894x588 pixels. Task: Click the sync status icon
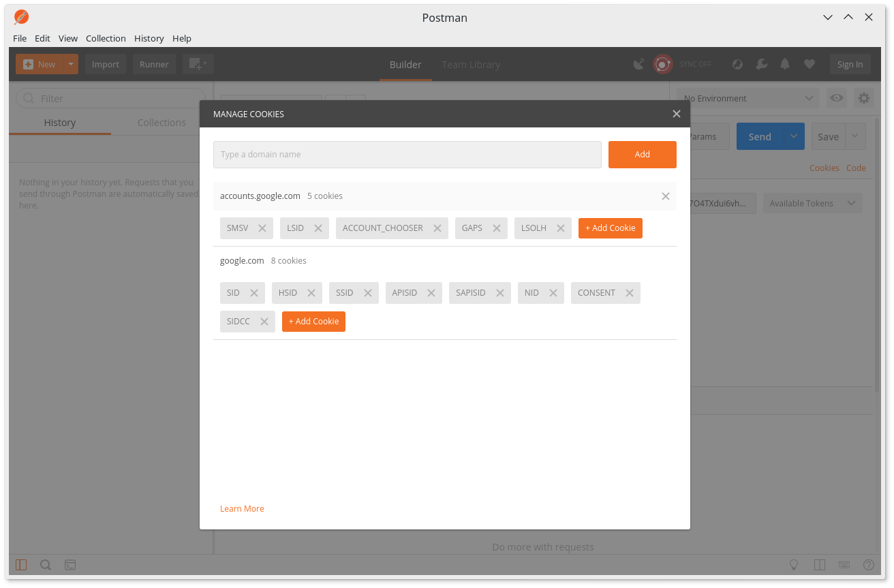tap(662, 64)
